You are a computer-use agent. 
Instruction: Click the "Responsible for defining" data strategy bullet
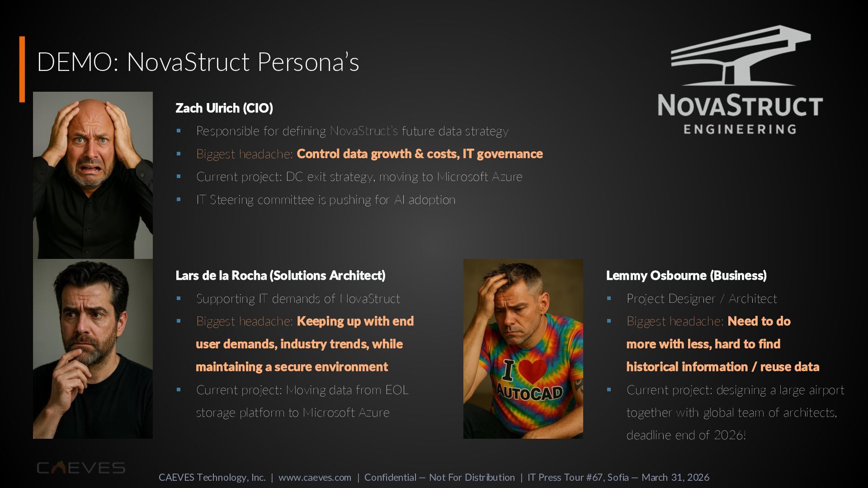(x=352, y=131)
